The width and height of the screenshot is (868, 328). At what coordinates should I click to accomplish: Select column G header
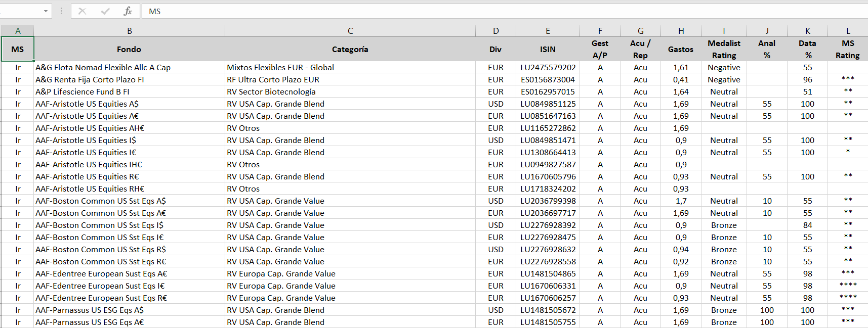(641, 31)
